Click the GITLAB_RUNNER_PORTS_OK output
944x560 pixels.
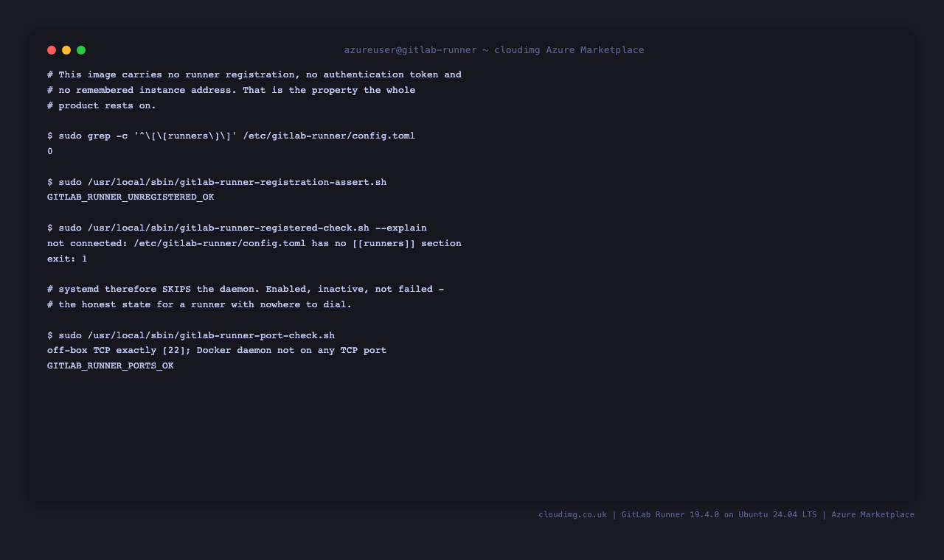point(111,365)
